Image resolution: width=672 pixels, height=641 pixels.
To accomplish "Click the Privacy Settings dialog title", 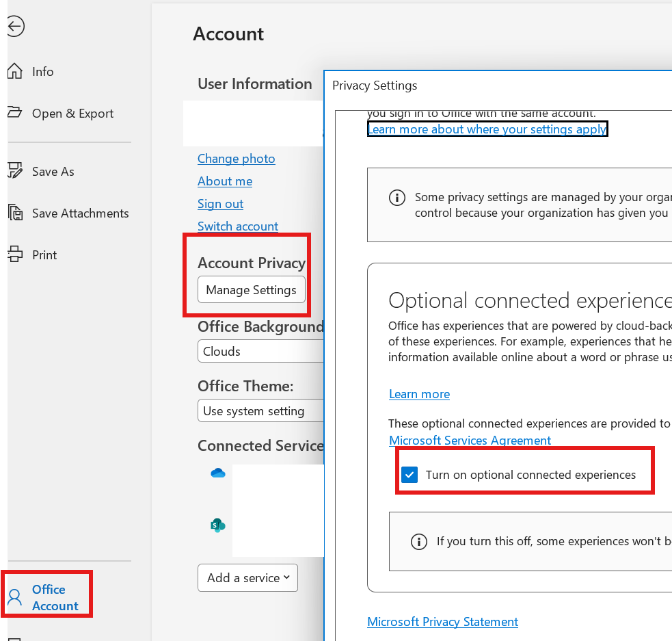I will [x=375, y=86].
